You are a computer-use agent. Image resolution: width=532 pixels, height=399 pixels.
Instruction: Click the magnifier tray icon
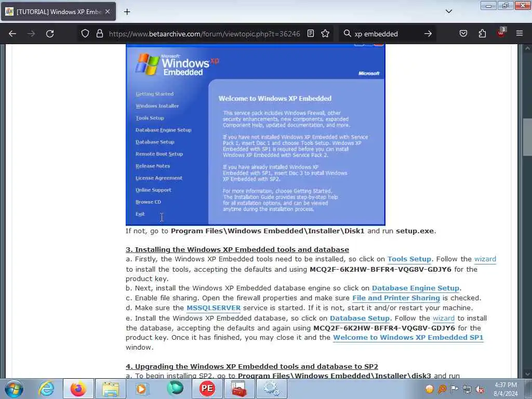pos(442,389)
